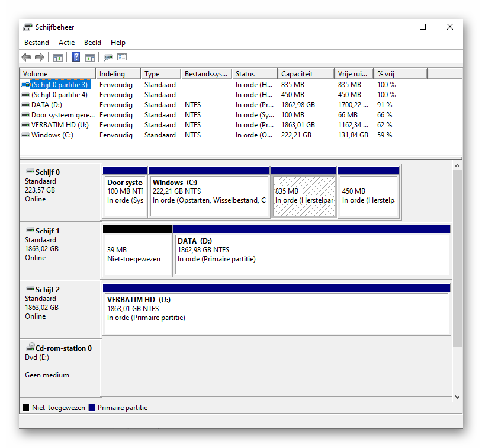Open the Bestand menu
The height and width of the screenshot is (448, 482).
(37, 43)
